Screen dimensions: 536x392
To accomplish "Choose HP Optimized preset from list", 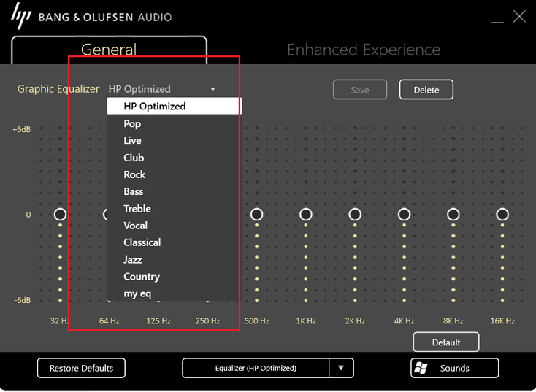I will pos(174,107).
